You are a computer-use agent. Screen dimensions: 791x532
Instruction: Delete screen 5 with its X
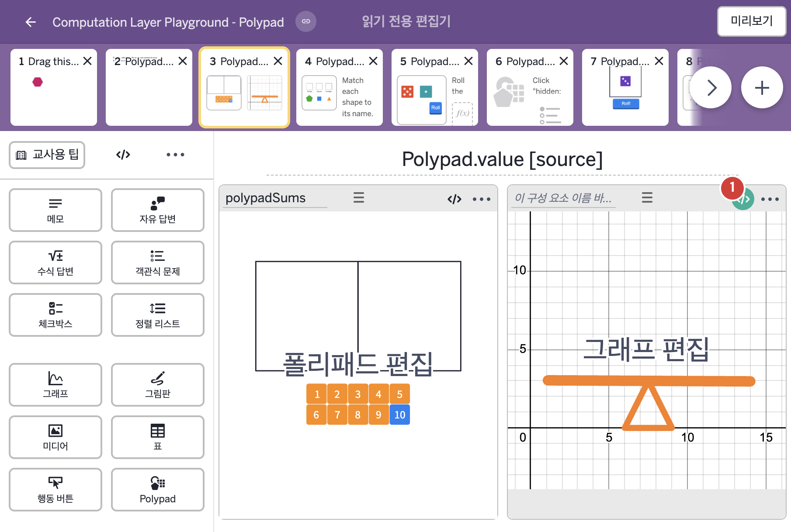(x=468, y=61)
